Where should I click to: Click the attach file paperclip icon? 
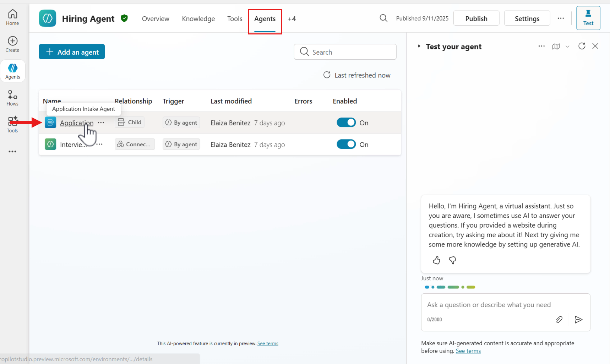(x=559, y=320)
